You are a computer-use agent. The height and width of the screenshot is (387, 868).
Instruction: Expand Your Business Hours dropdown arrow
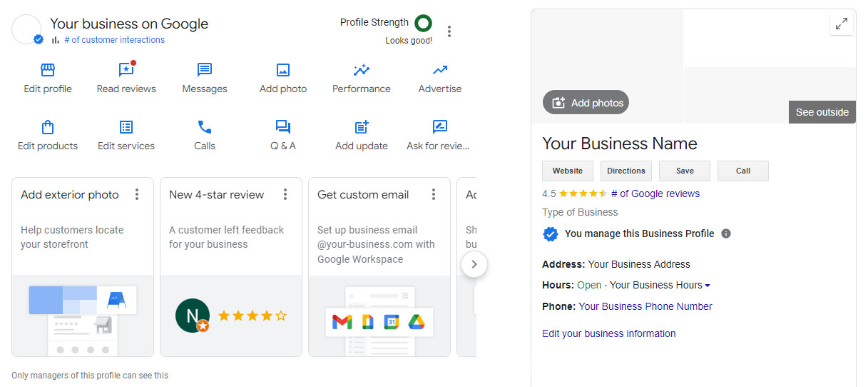[708, 286]
